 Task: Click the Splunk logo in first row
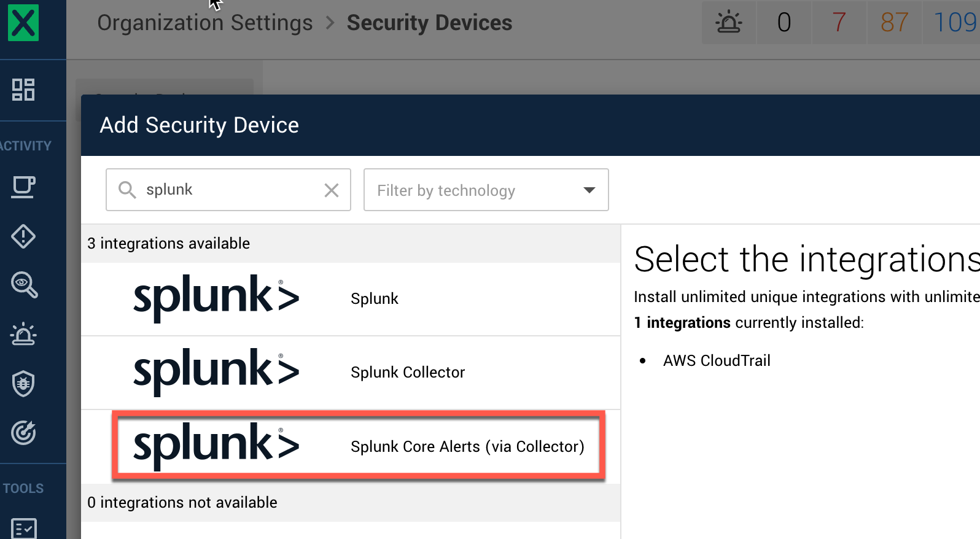[x=216, y=298]
